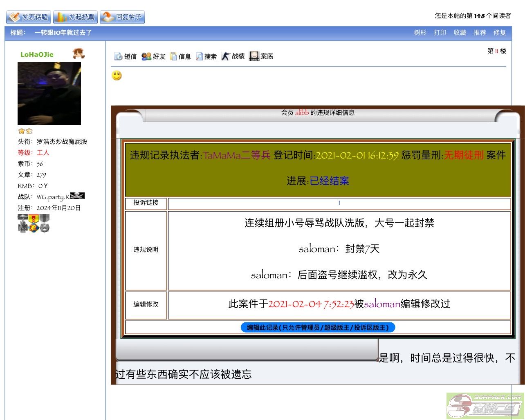View the user's 信息 profile info
525x420 pixels.
coord(181,56)
